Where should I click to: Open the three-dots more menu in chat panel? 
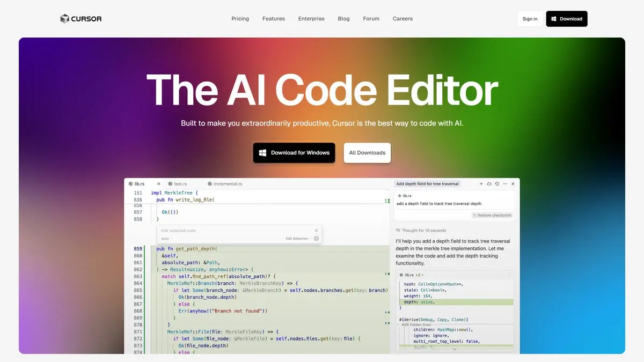coord(504,184)
